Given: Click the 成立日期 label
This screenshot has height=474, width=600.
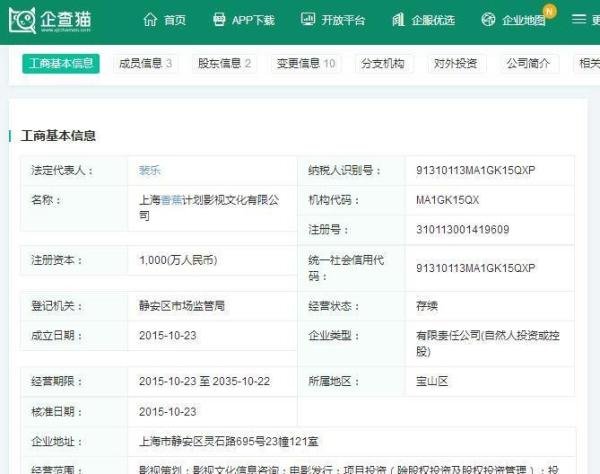Looking at the screenshot, I should point(57,336).
